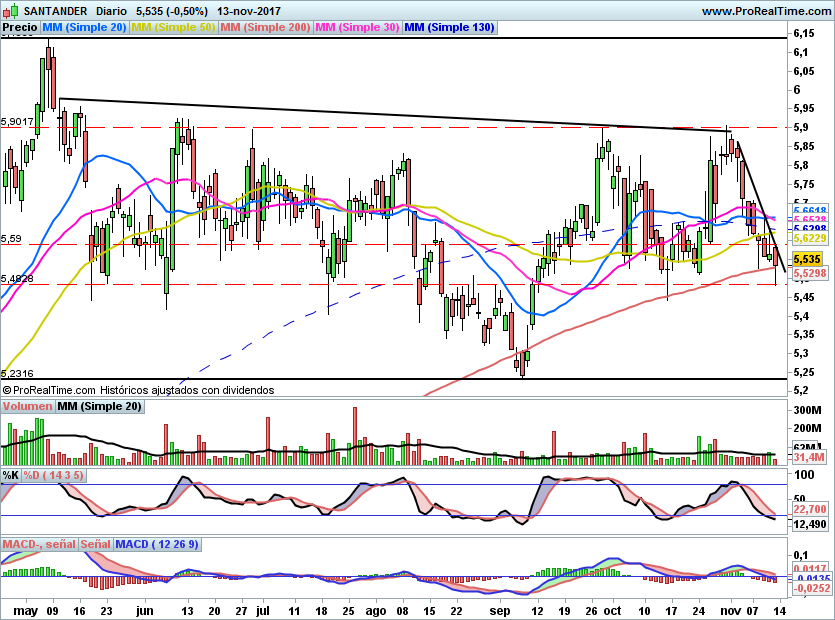The image size is (835, 620).
Task: Click the Volumen panel label
Action: coord(27,406)
